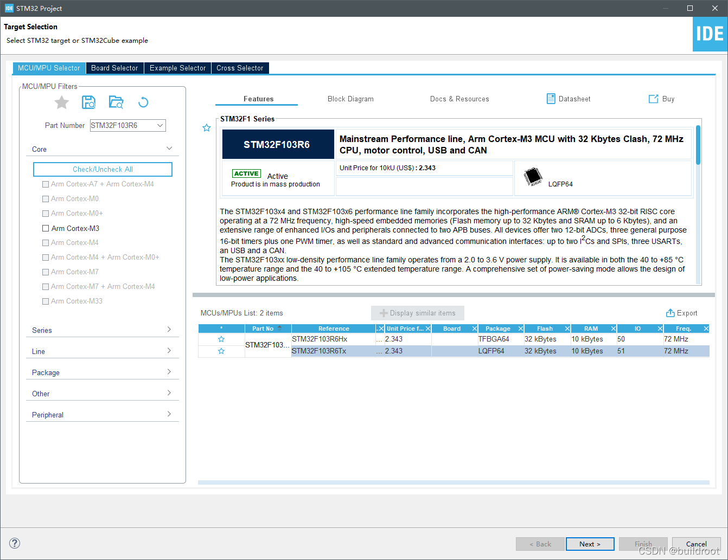The image size is (728, 560).
Task: Click favorite star beside STM32F1 Series panel
Action: point(207,128)
